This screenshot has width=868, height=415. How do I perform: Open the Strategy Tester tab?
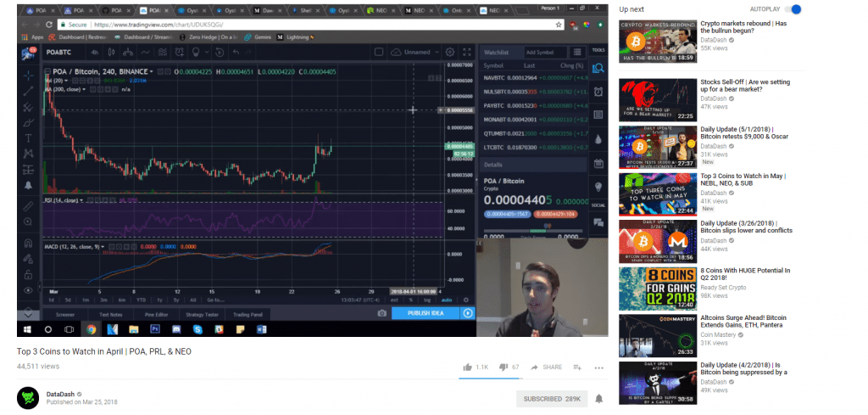point(202,314)
